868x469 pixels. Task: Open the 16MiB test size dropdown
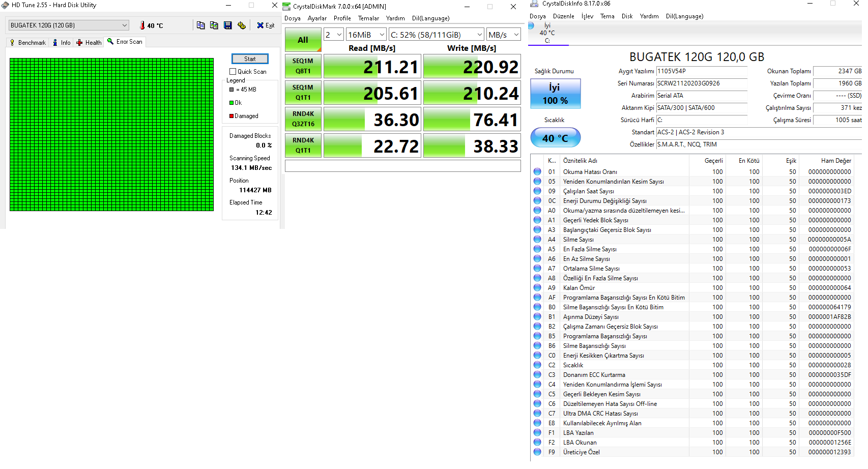click(366, 35)
